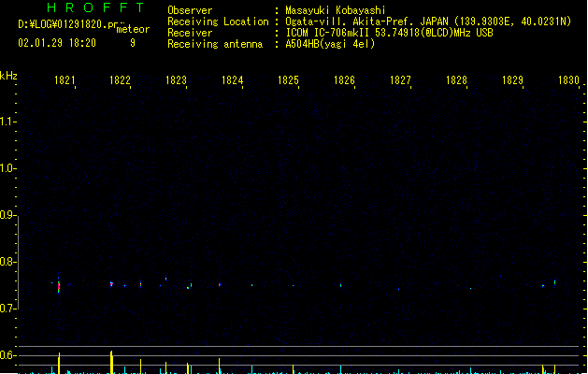
Task: Click the 1824 time axis marker
Action: (232, 80)
